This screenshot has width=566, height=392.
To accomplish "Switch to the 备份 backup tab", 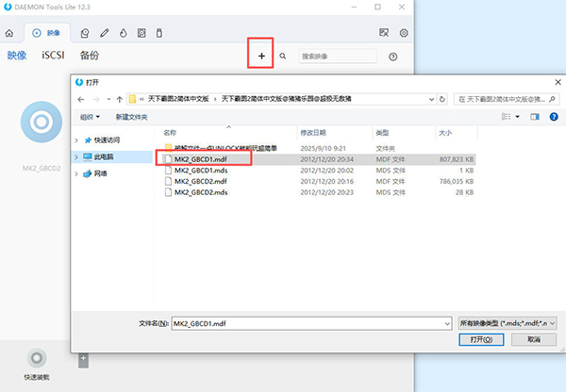I will pos(90,56).
